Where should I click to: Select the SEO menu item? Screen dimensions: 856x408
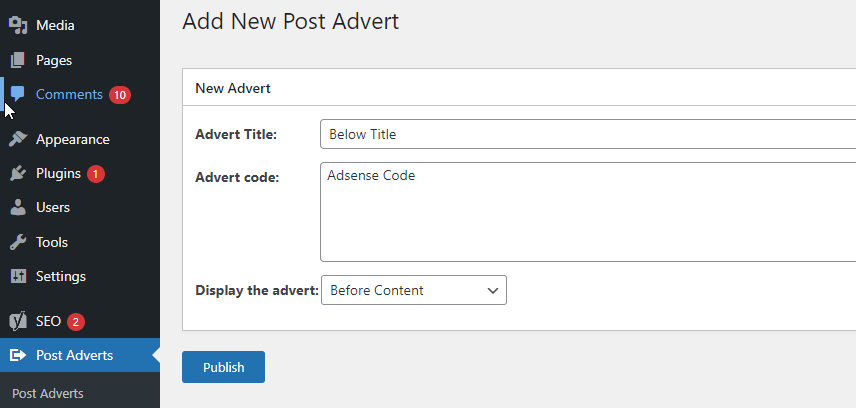(x=48, y=321)
